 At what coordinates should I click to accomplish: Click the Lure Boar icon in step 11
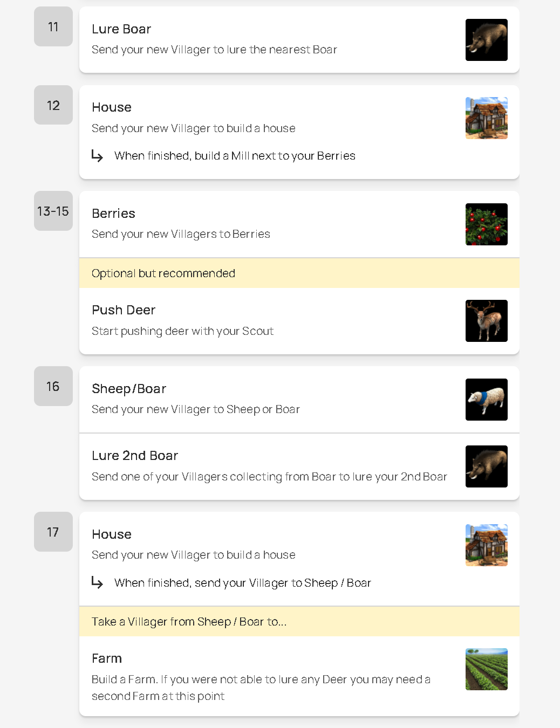(x=486, y=40)
